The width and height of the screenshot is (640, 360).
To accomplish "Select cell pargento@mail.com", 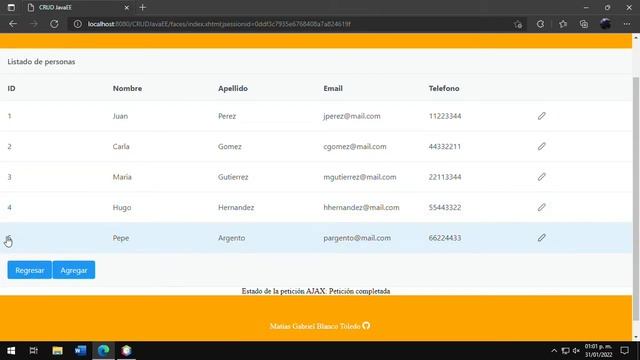I will [357, 238].
